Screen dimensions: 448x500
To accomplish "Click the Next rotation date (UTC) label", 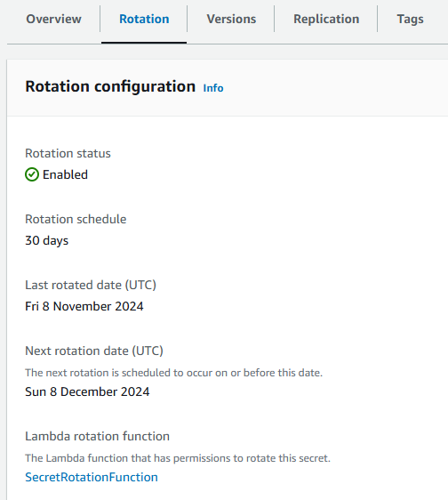I will [x=94, y=351].
